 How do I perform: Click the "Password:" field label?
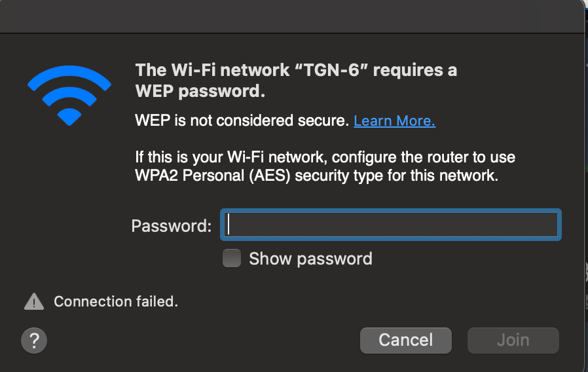pyautogui.click(x=172, y=226)
